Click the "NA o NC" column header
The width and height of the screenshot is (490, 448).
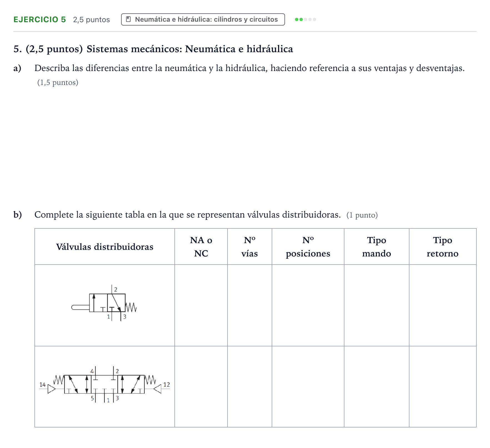click(201, 247)
